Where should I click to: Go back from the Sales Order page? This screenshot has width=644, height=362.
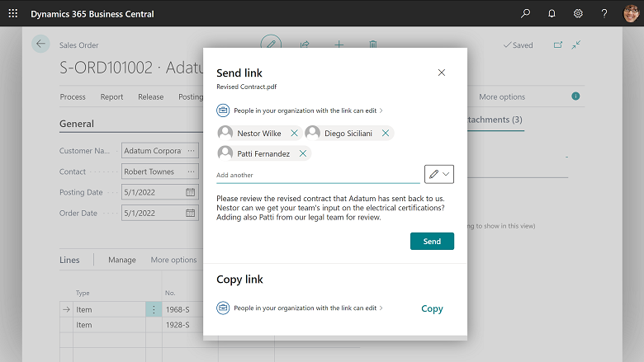(40, 44)
